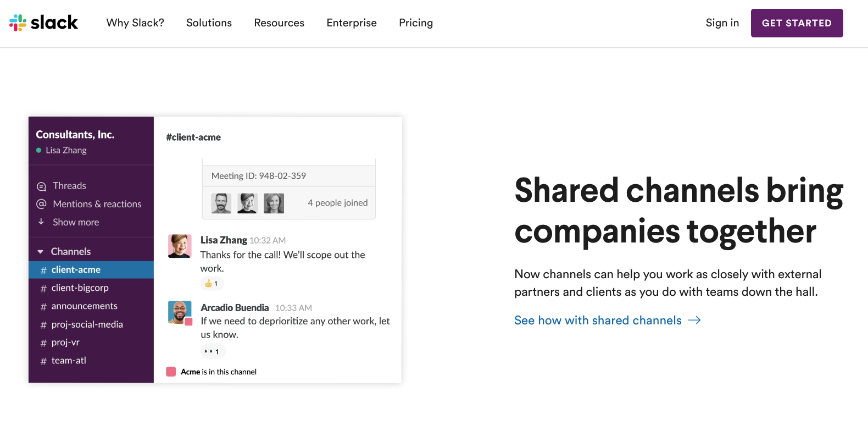Go to the Enterprise page
868x436 pixels.
click(x=352, y=23)
